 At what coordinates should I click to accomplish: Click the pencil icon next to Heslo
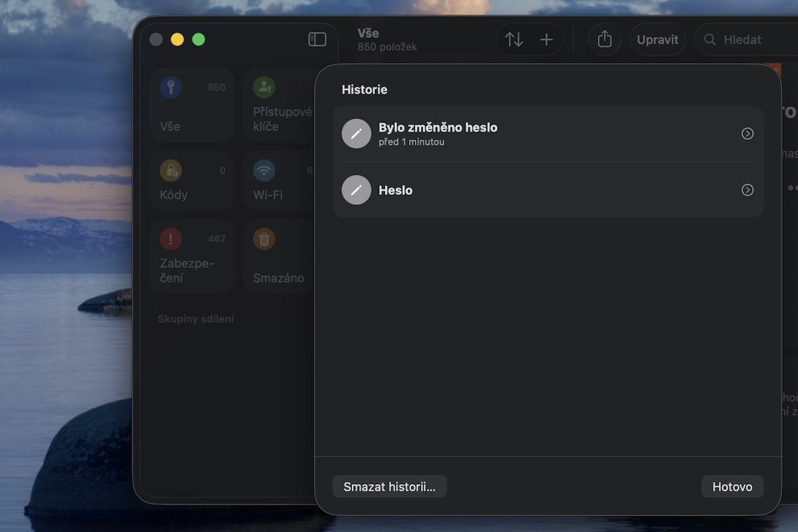356,190
